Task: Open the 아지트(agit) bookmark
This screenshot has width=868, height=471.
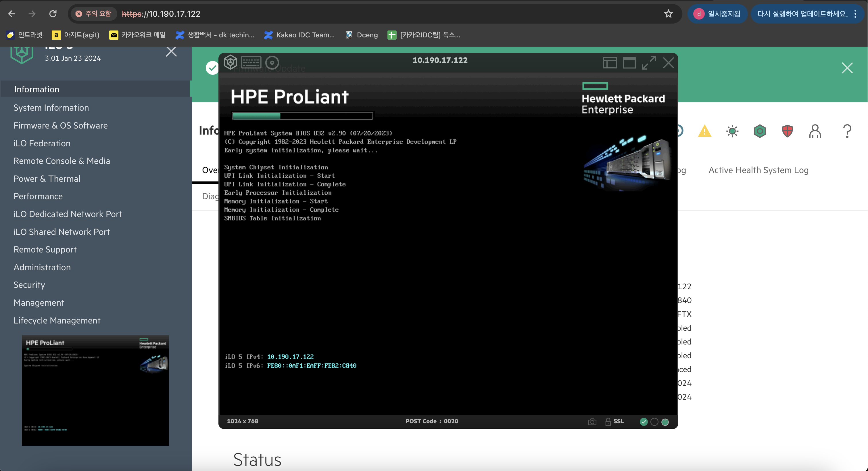Action: point(76,35)
